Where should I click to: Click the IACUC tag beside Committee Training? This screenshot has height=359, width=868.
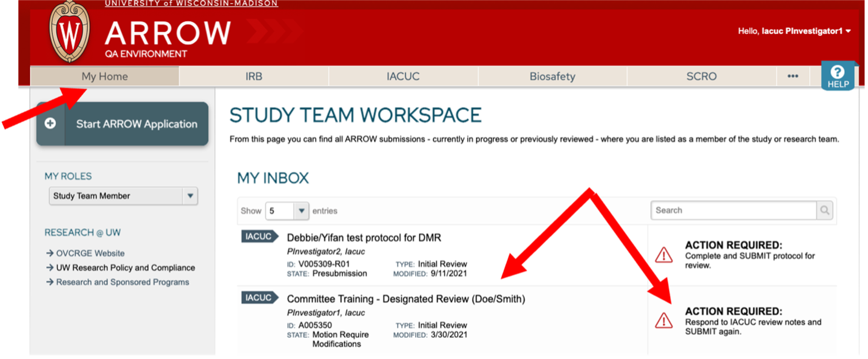(259, 298)
